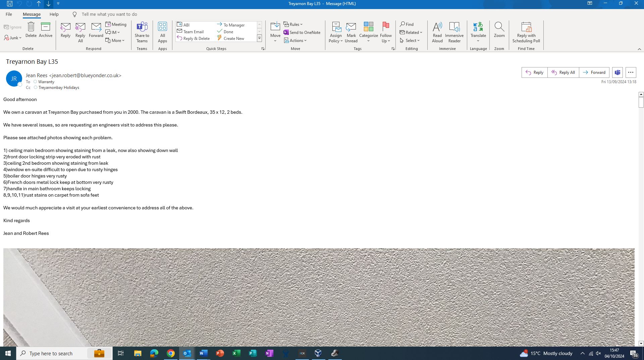Send message to OneNote
644x360 pixels.
pos(302,33)
